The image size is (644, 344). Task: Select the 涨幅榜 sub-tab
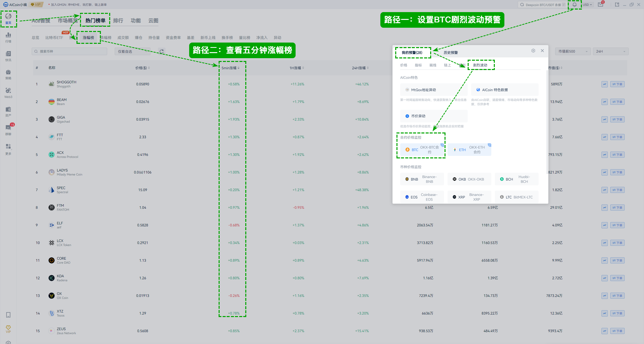(88, 38)
